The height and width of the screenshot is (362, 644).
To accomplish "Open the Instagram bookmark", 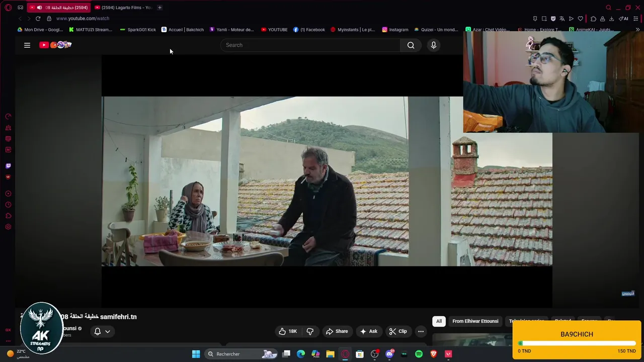I will (x=395, y=30).
